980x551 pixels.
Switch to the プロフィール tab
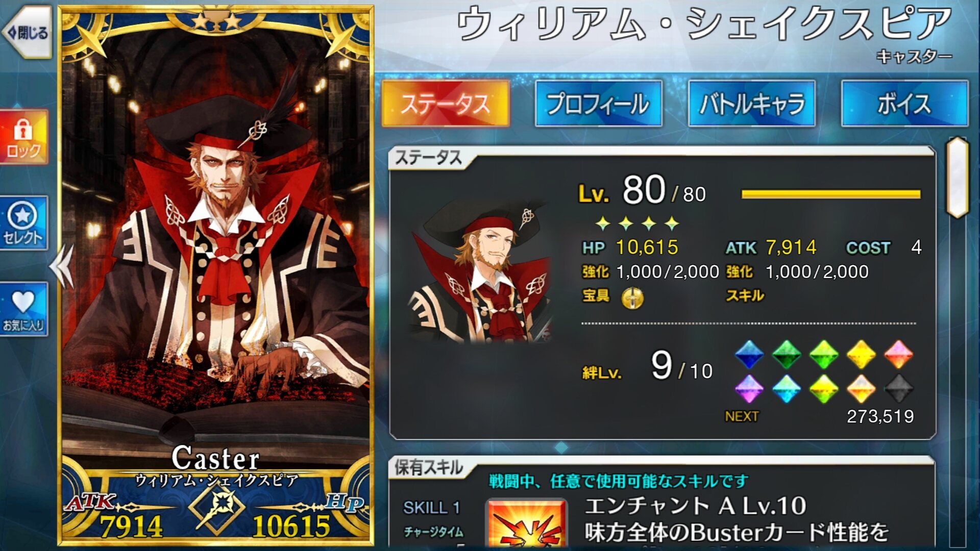[598, 104]
